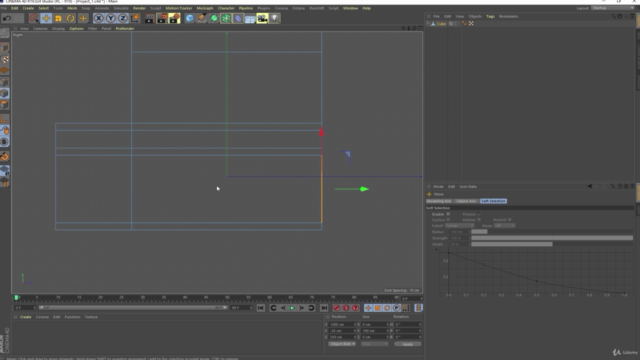Image resolution: width=640 pixels, height=360 pixels.
Task: Click back arrow in Attribute Manager
Action: click(590, 186)
